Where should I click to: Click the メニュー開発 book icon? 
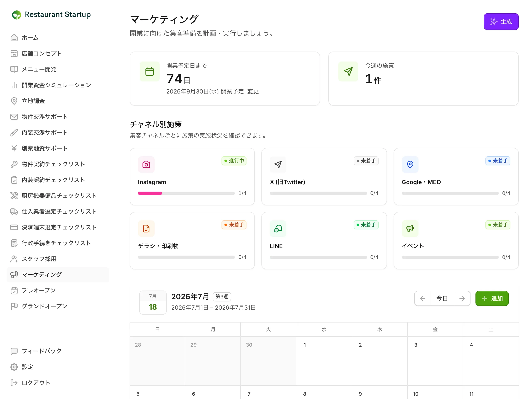tap(14, 69)
